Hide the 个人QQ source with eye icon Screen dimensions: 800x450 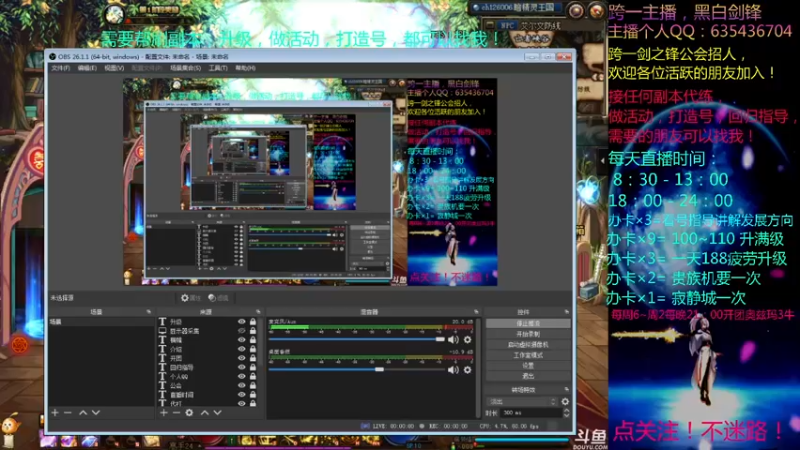click(241, 377)
